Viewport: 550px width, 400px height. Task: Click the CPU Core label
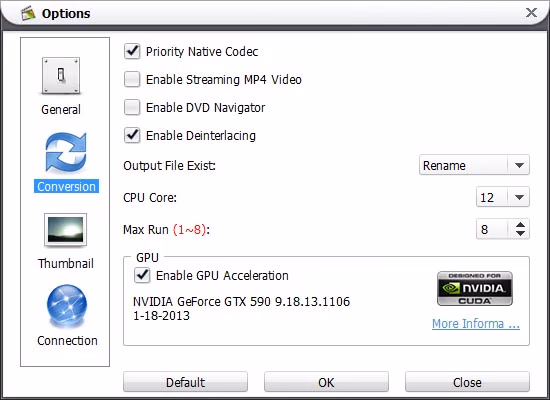coord(150,198)
